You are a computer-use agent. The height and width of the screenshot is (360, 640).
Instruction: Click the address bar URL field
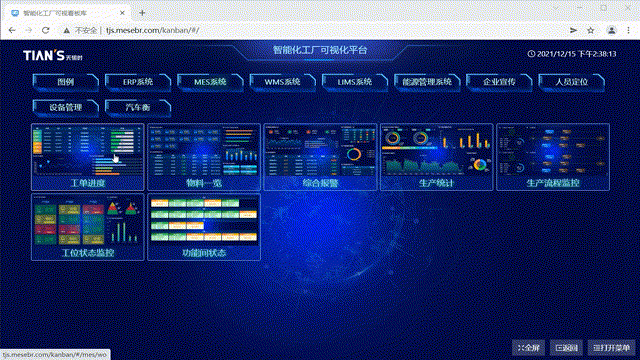[x=318, y=30]
